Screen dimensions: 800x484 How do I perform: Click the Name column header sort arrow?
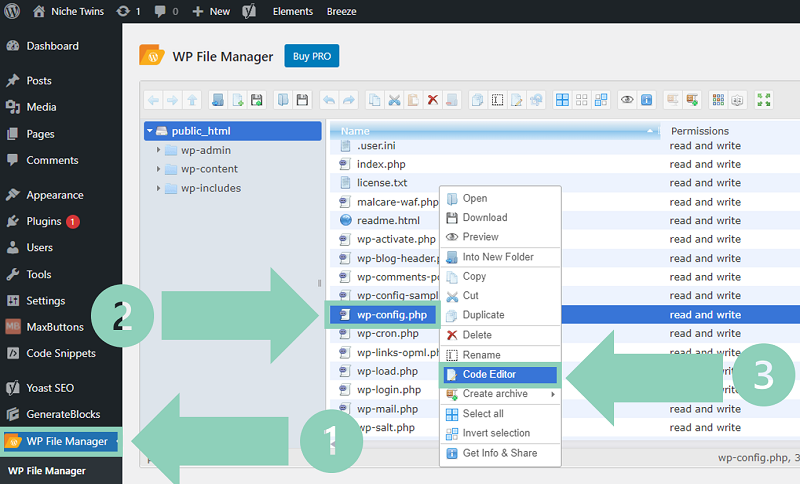[649, 131]
